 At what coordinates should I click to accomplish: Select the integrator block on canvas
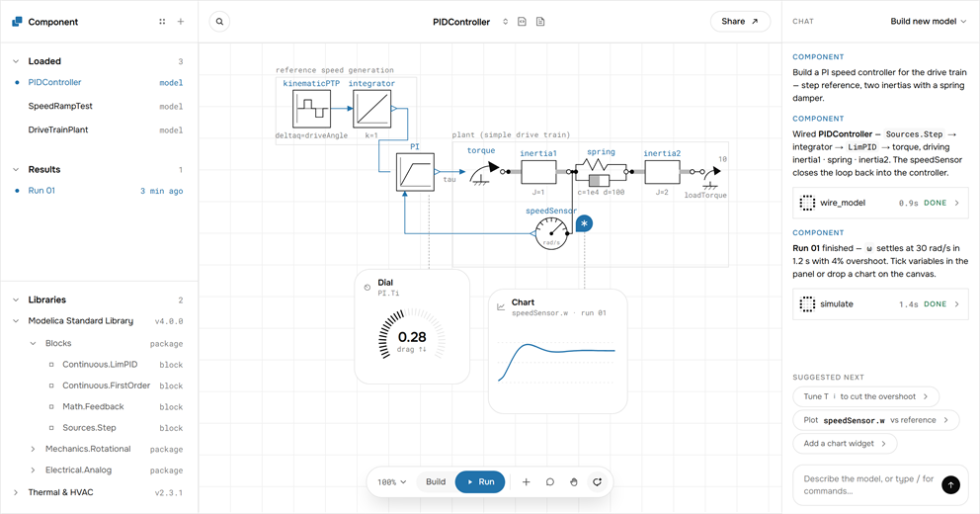pos(372,109)
